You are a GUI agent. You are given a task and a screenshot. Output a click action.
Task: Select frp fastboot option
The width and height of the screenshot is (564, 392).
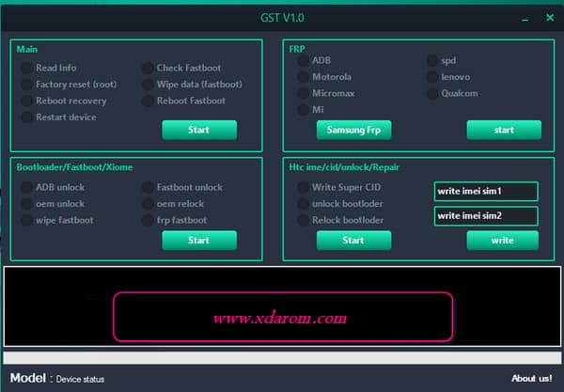[x=149, y=220]
